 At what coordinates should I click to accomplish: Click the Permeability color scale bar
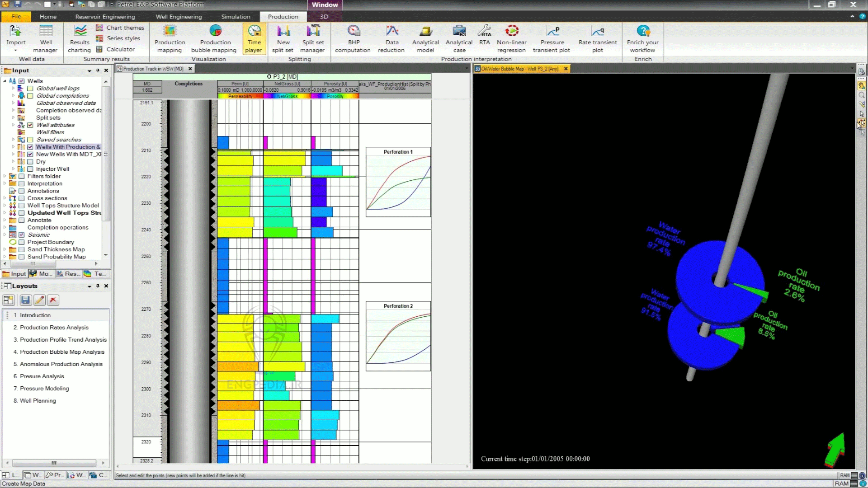[240, 96]
